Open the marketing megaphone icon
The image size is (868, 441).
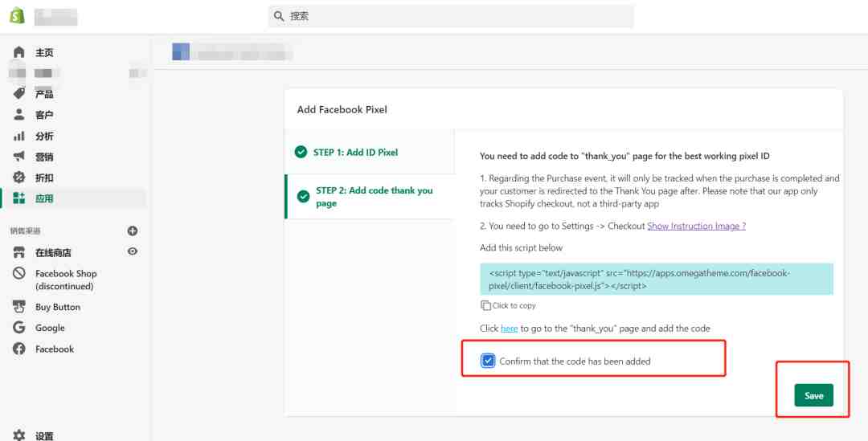coord(18,157)
